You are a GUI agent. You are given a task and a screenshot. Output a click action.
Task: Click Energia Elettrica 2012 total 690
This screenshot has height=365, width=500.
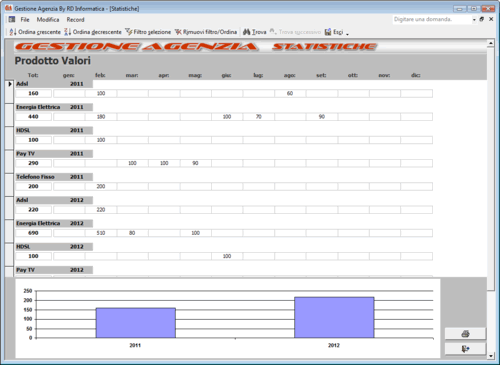coord(33,233)
